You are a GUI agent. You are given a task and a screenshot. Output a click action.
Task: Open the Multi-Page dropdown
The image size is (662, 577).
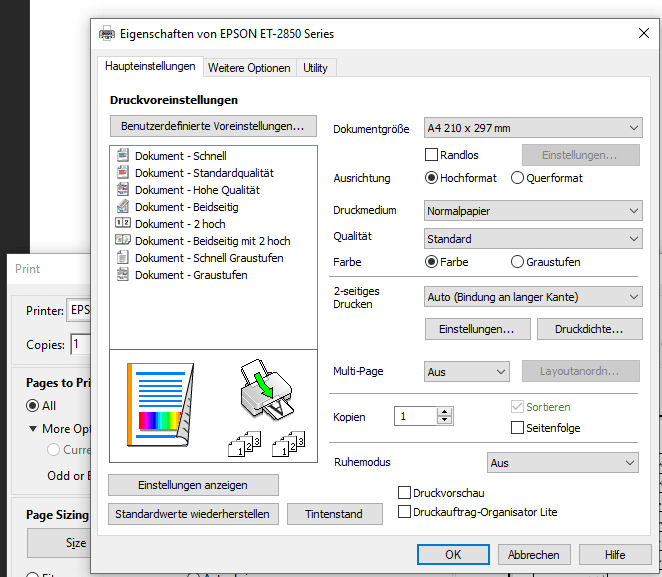click(x=467, y=371)
